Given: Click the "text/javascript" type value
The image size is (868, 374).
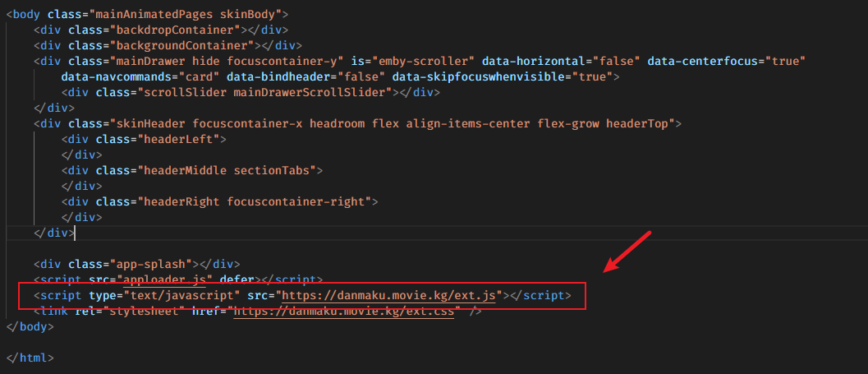Looking at the screenshot, I should coord(181,295).
